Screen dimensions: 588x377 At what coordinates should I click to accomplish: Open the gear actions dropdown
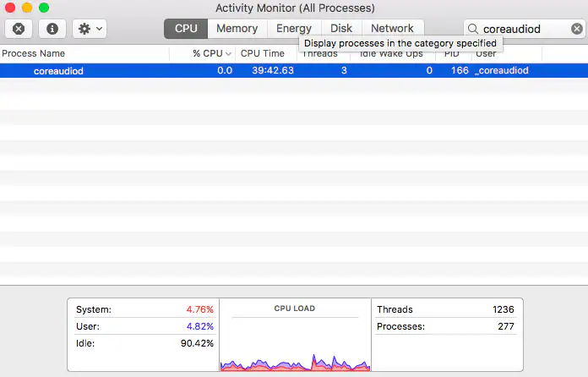[90, 29]
